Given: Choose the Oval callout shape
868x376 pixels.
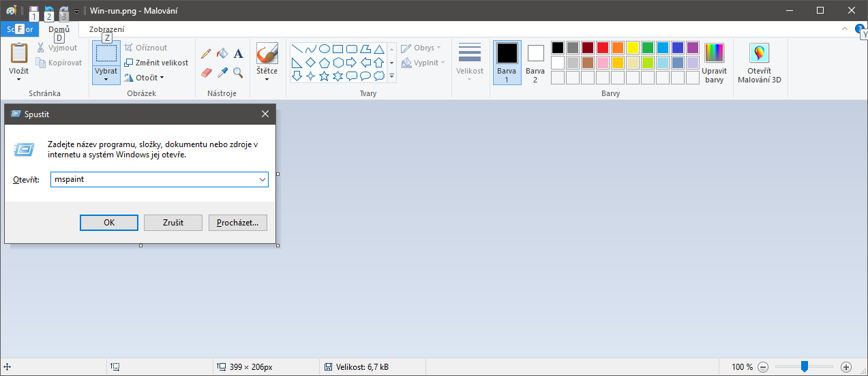Looking at the screenshot, I should (365, 76).
